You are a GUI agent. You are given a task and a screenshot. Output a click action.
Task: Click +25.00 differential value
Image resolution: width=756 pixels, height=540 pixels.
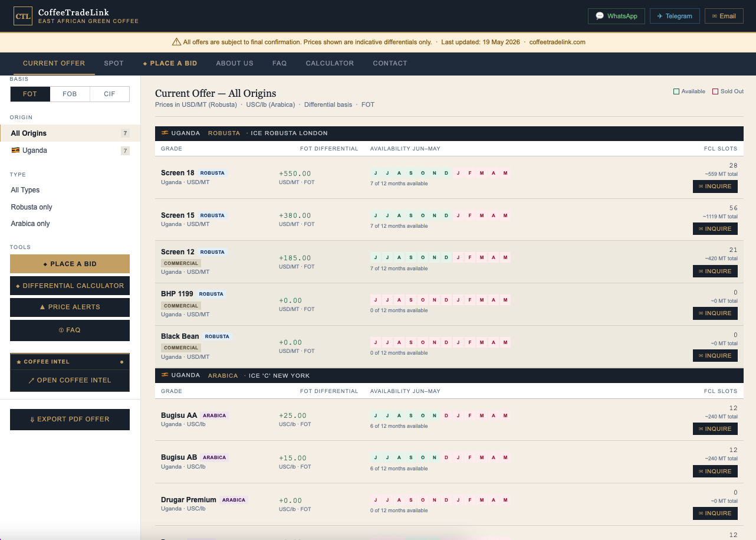tap(292, 415)
